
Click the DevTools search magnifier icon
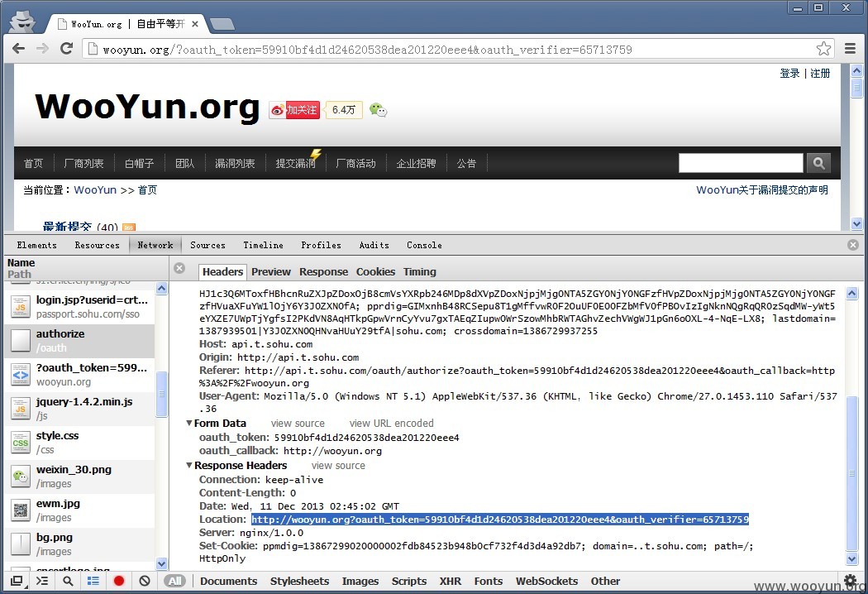(68, 581)
